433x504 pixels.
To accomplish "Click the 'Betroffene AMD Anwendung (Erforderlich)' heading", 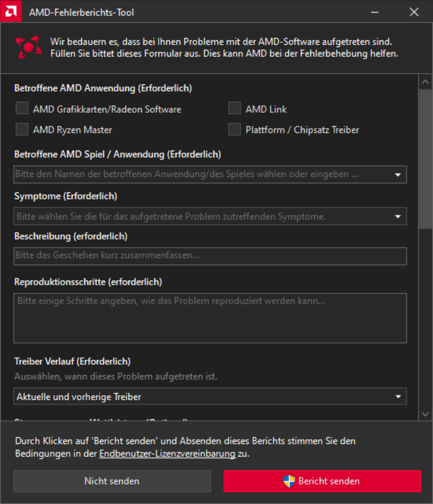I will pyautogui.click(x=103, y=88).
